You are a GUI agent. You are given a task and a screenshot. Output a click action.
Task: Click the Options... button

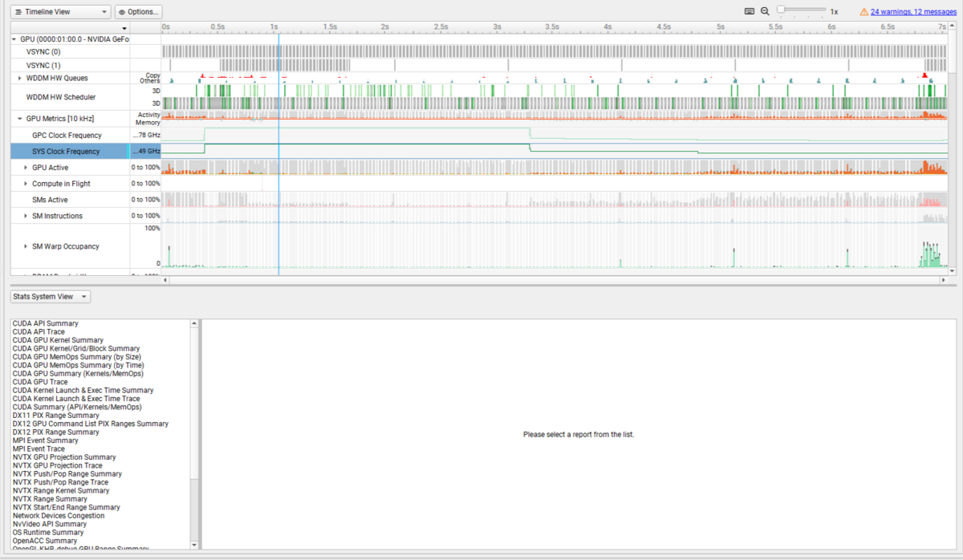point(139,12)
